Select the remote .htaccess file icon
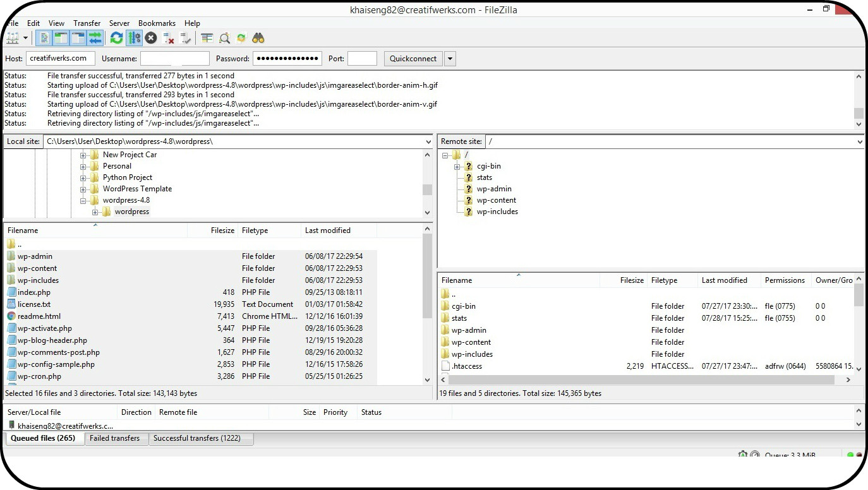This screenshot has width=868, height=490. (445, 366)
